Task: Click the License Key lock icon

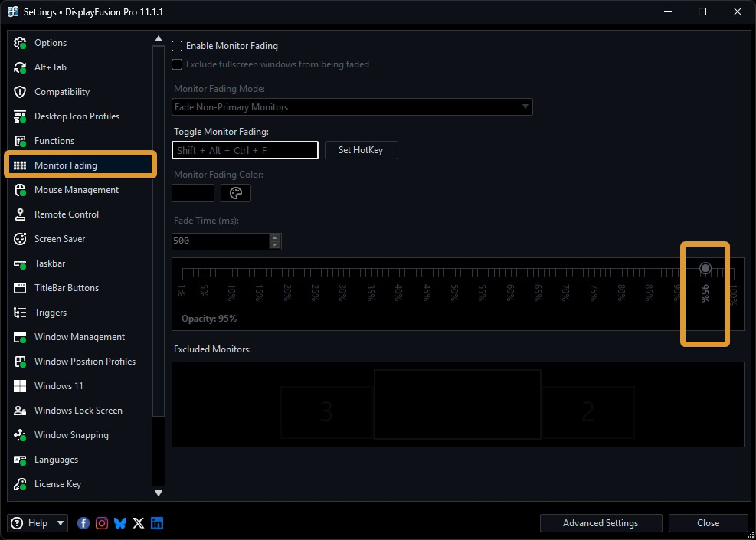Action: [x=20, y=484]
